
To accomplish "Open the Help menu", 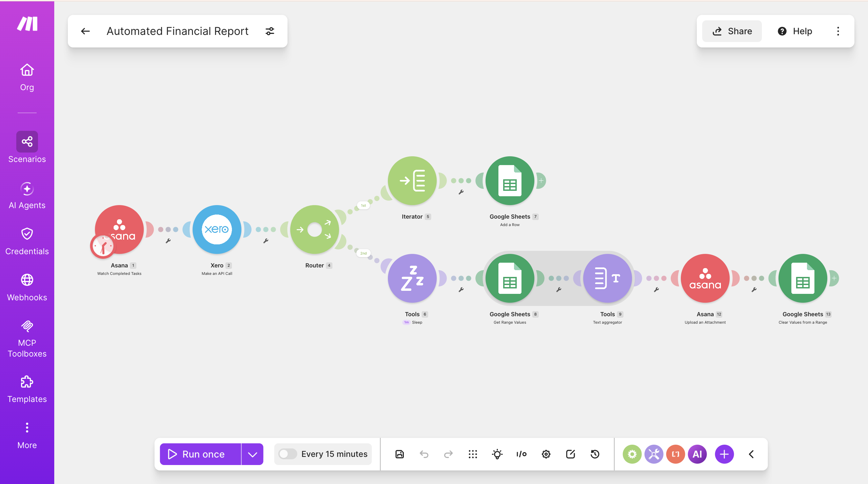I will click(x=794, y=31).
